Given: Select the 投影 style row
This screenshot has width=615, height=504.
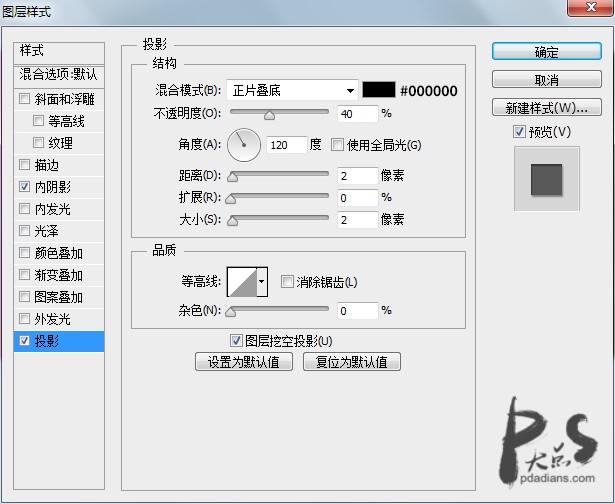Looking at the screenshot, I should (59, 341).
